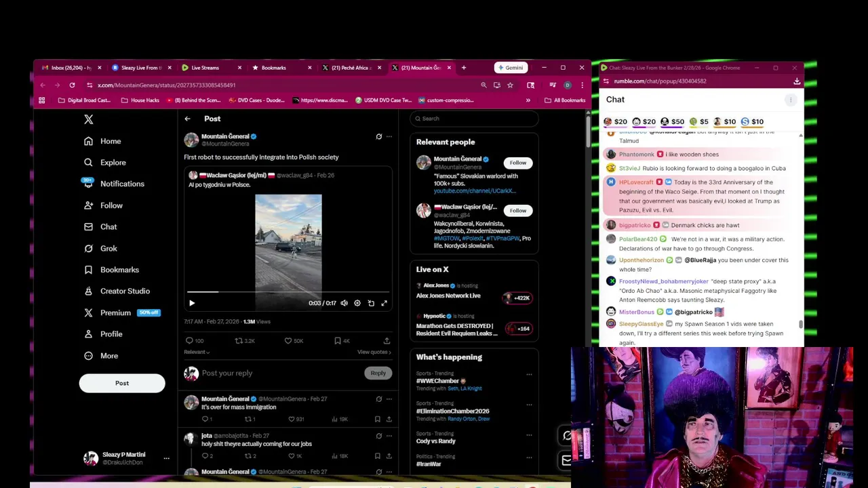868x488 pixels.
Task: Click the Chrome address bar
Action: [285, 85]
